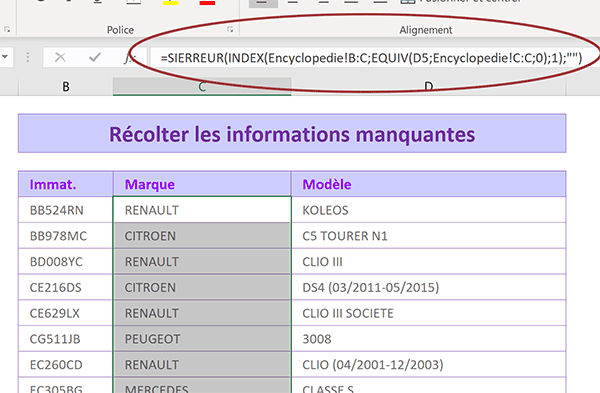
Task: Click the formula bar resize dots handle
Action: [28, 57]
